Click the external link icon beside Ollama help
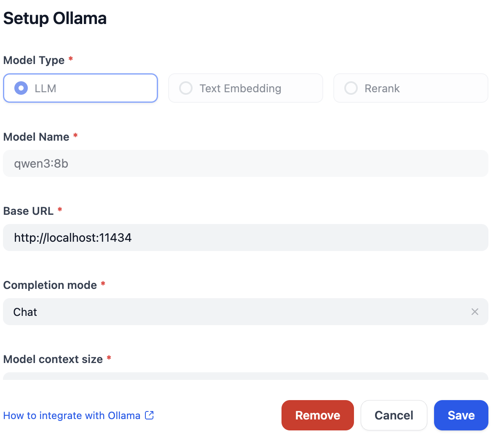The height and width of the screenshot is (438, 504). click(150, 415)
